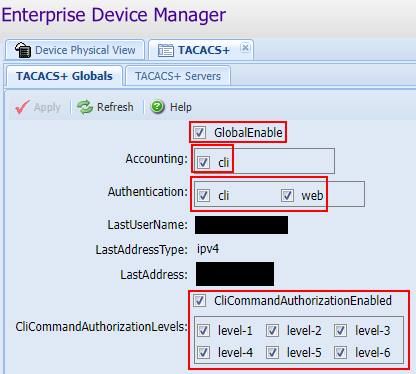Image resolution: width=416 pixels, height=374 pixels.
Task: Switch to the TACACS+ Servers tab
Action: 178,76
